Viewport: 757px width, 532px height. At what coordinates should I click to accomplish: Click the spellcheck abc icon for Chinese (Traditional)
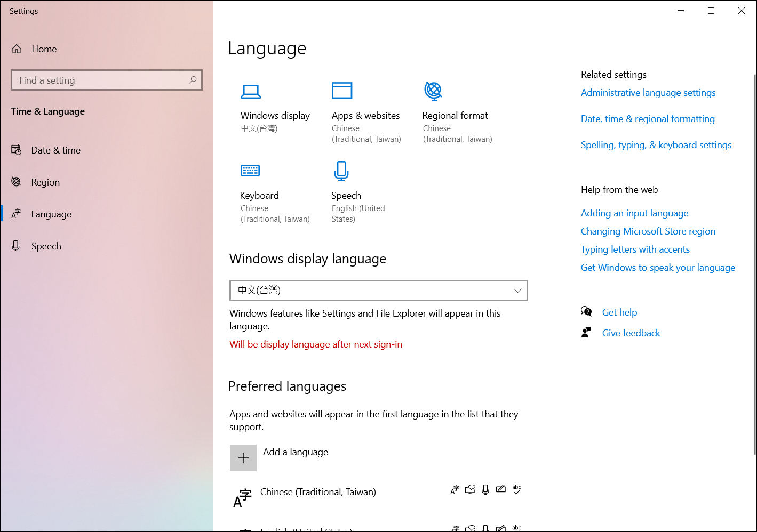pyautogui.click(x=516, y=489)
